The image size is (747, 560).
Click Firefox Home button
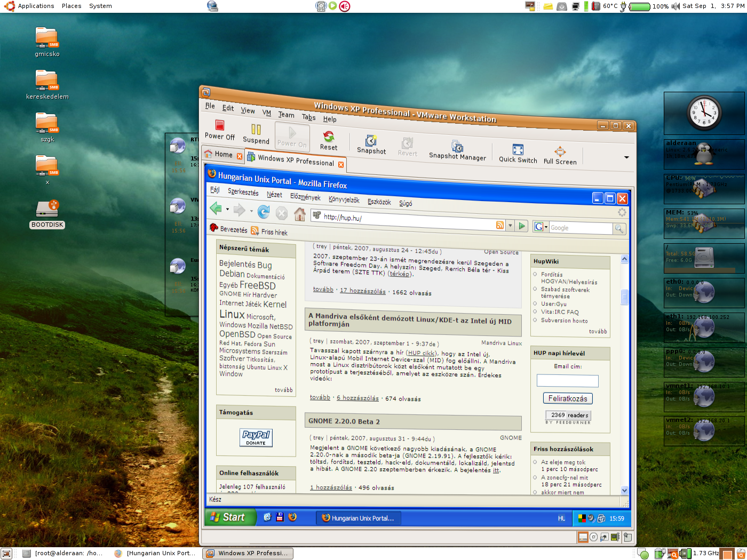click(300, 214)
